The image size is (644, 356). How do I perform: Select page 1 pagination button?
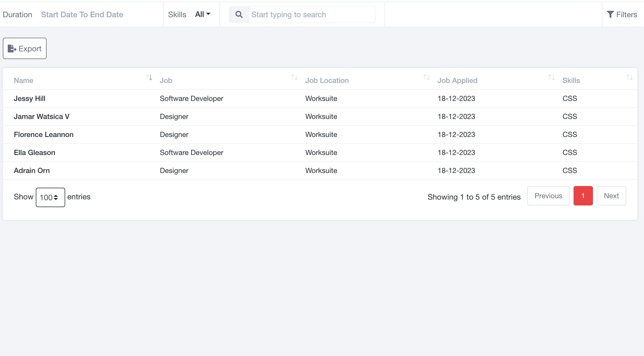(583, 196)
